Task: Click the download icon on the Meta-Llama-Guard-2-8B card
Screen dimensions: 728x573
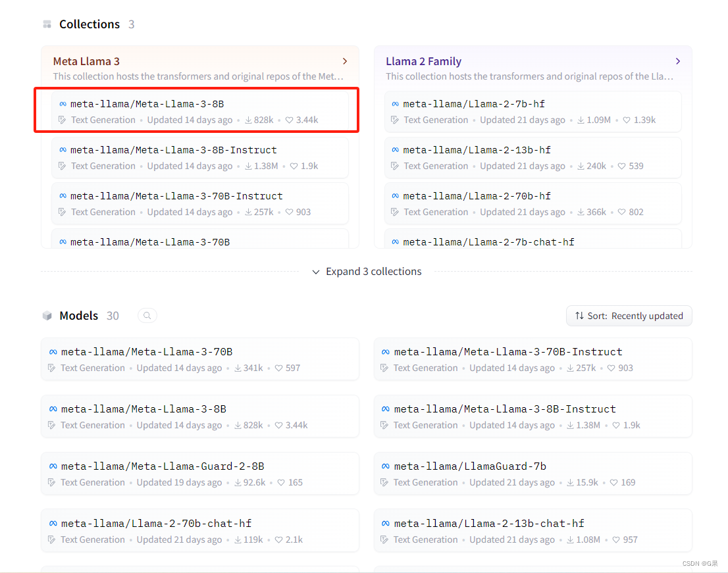Action: pyautogui.click(x=238, y=482)
